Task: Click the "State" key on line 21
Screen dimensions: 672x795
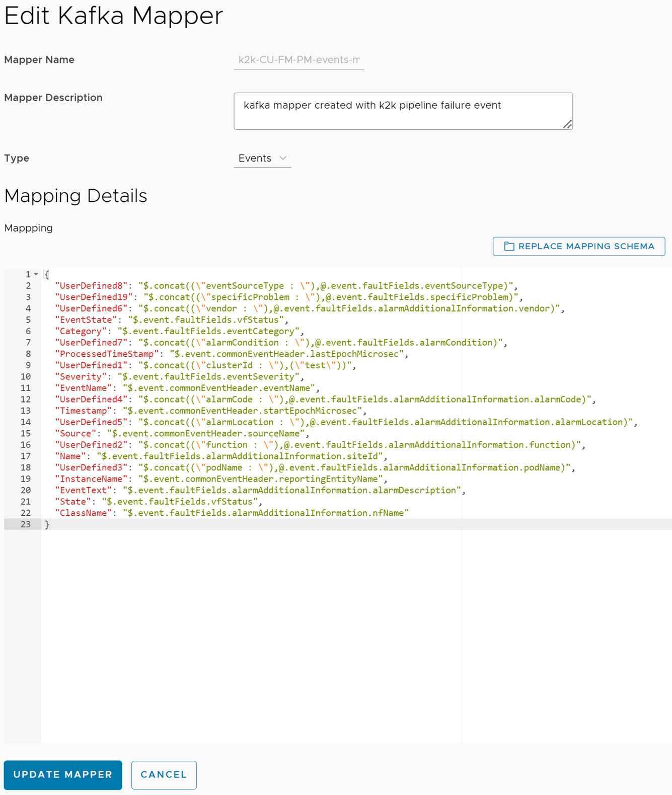Action: click(73, 502)
